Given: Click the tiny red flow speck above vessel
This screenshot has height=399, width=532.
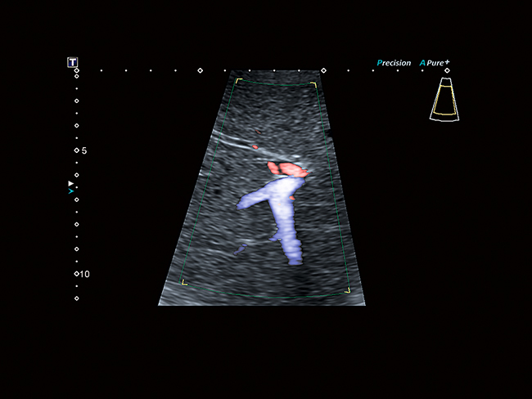Looking at the screenshot, I should point(255,147).
